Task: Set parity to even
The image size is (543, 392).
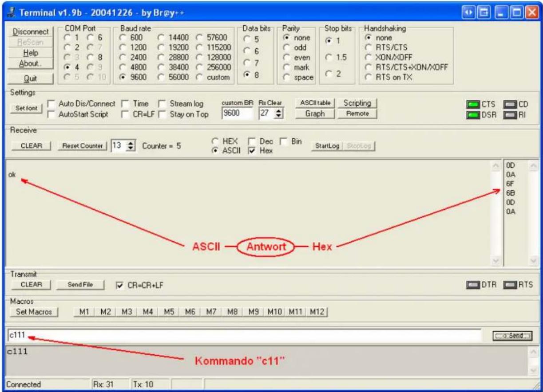Action: [287, 58]
